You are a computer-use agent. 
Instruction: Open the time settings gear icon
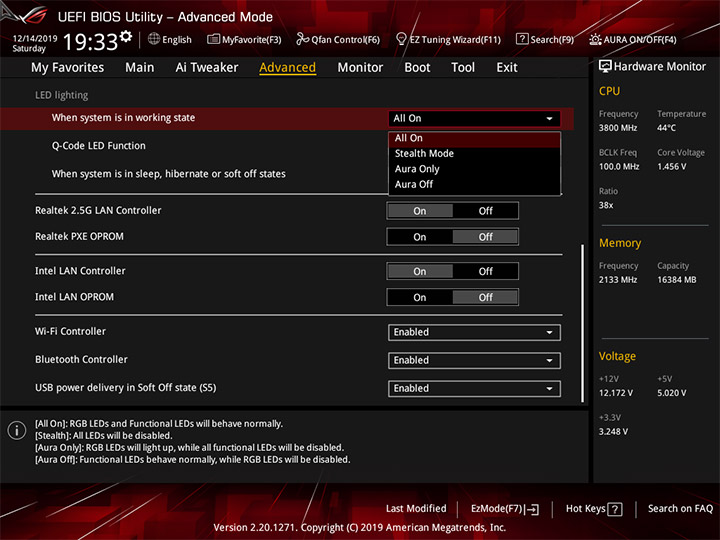coord(126,36)
